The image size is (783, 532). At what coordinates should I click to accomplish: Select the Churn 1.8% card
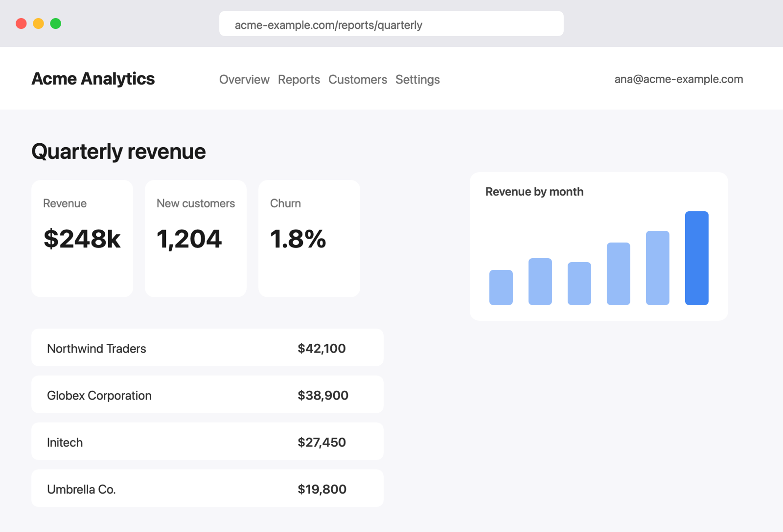tap(309, 239)
